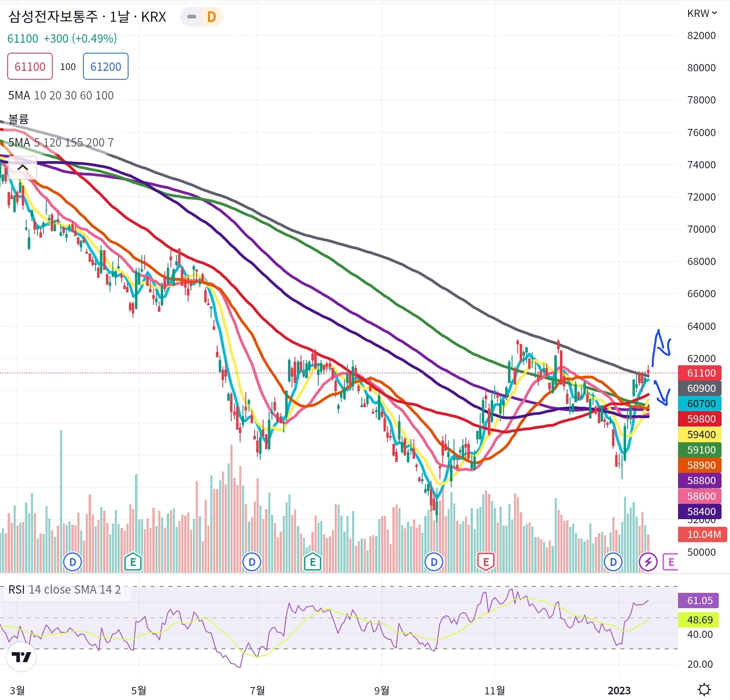Screen dimensions: 730x700
Task: Click the 60700 cyan MA price label
Action: tap(700, 404)
